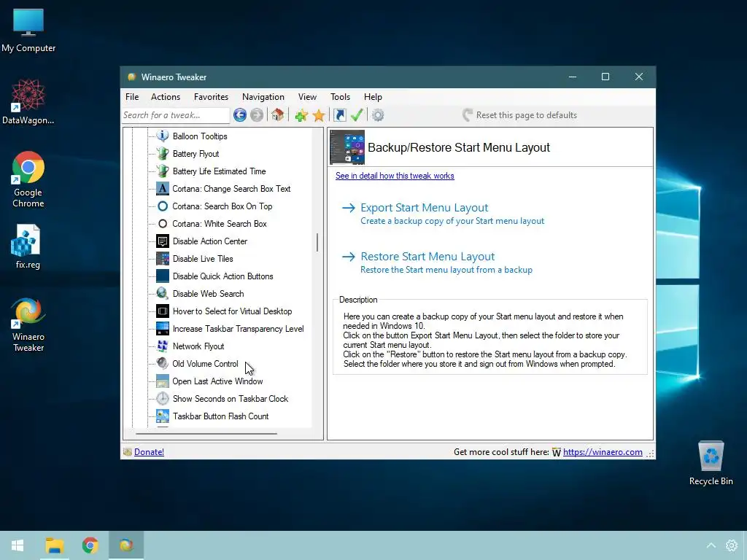The image size is (747, 560).
Task: Click the Cortana Change Search Box Text icon
Action: (x=163, y=189)
